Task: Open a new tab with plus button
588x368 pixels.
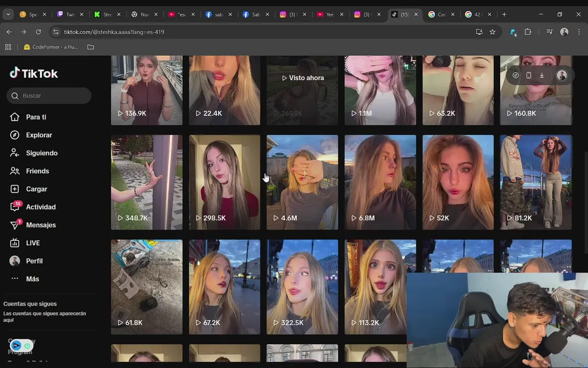Action: pyautogui.click(x=504, y=14)
